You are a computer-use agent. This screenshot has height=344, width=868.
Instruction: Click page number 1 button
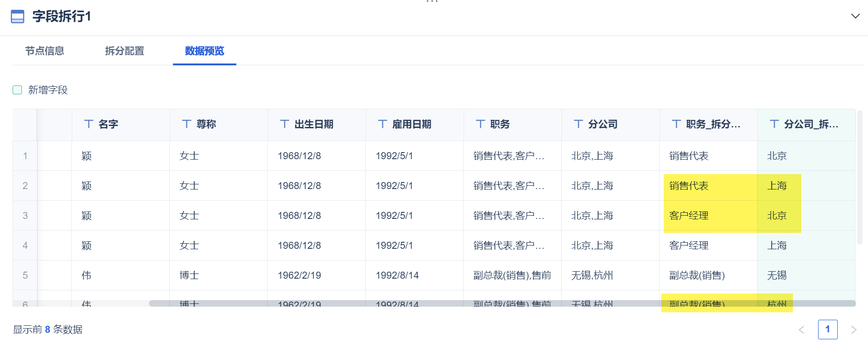coord(827,330)
